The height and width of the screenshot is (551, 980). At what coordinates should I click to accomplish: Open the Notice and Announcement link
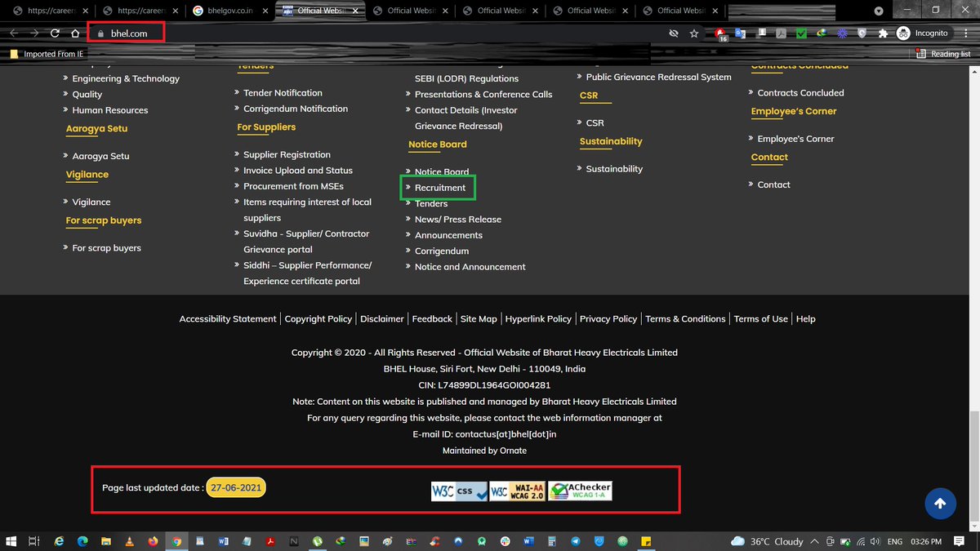tap(470, 267)
